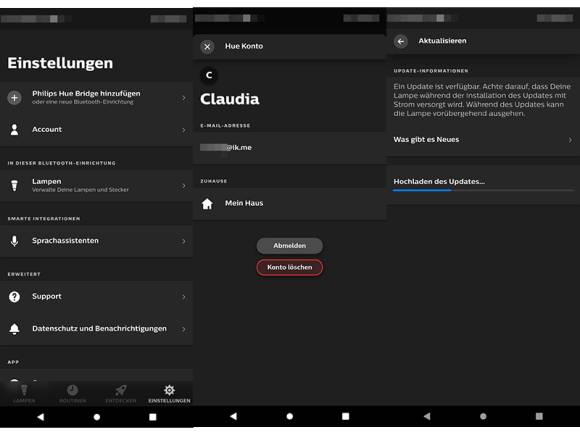The height and width of the screenshot is (435, 580).
Task: Go back from the Aktualisieren screen
Action: pyautogui.click(x=401, y=41)
